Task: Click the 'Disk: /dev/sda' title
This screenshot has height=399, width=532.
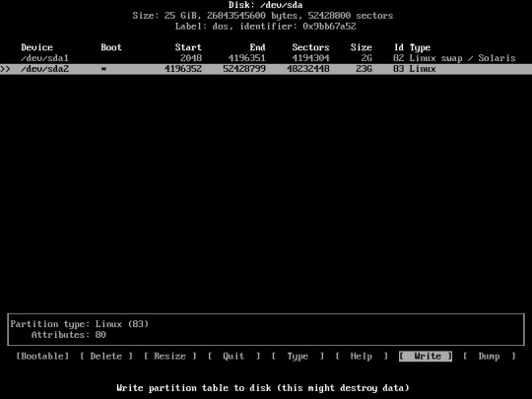Action: (x=265, y=5)
